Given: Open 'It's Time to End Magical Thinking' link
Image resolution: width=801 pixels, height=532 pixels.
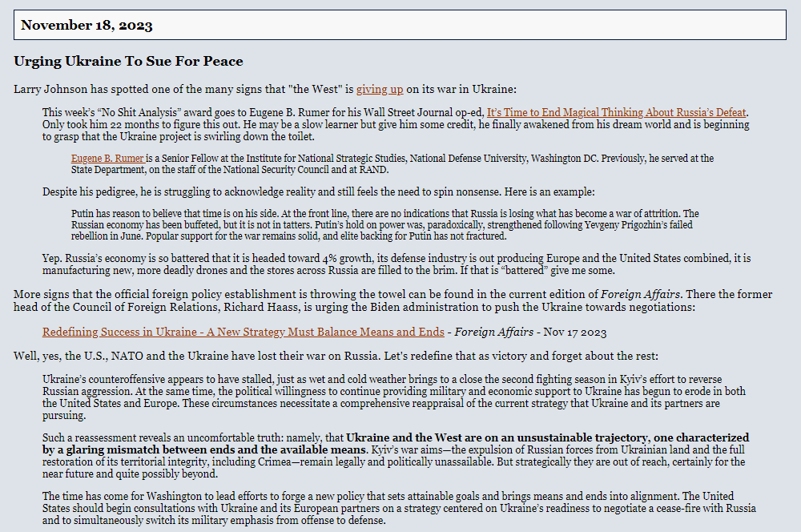Looking at the screenshot, I should click(616, 112).
